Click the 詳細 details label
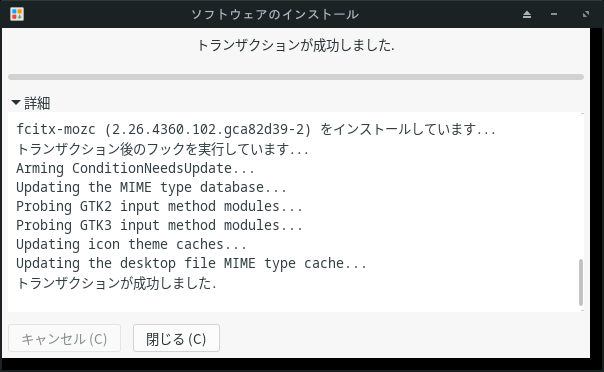Image resolution: width=604 pixels, height=372 pixels. [x=37, y=103]
